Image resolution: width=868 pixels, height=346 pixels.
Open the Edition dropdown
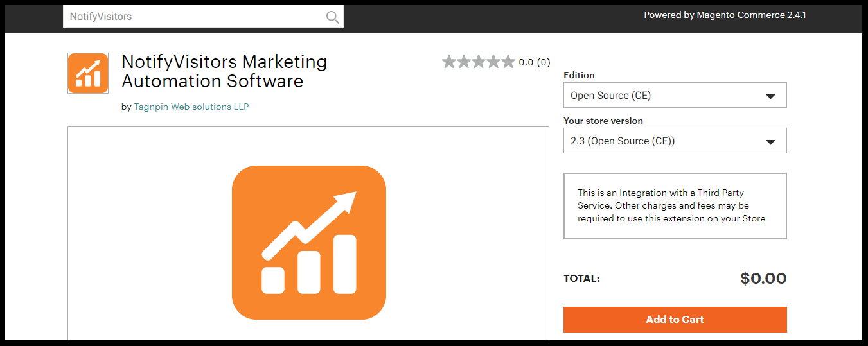click(675, 95)
